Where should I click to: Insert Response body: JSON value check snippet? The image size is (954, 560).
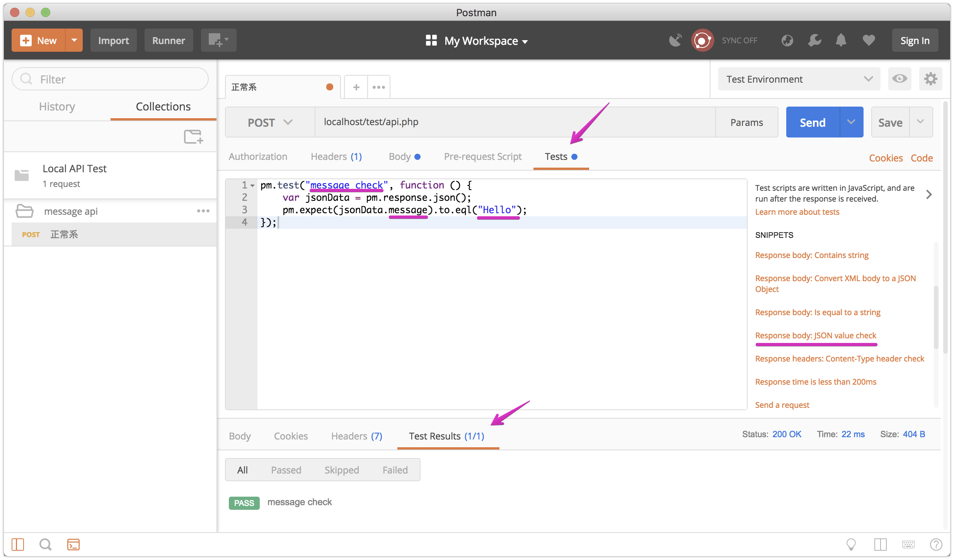point(816,336)
